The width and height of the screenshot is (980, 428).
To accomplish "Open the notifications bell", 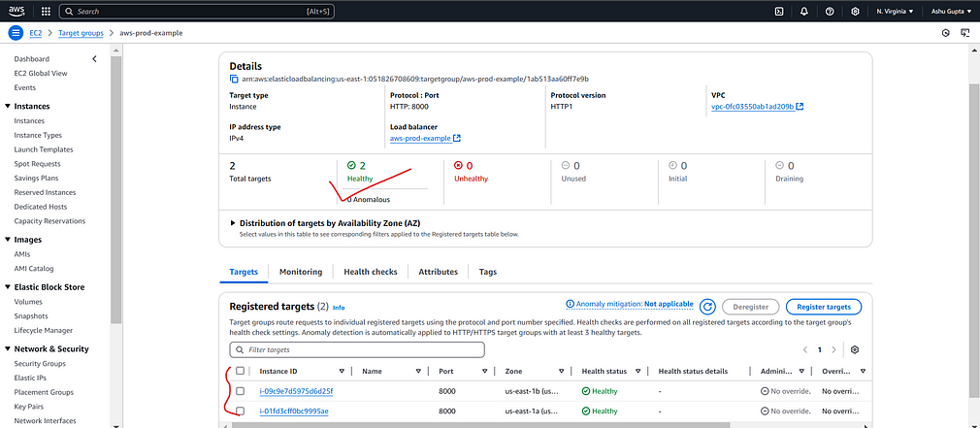I will coord(804,12).
